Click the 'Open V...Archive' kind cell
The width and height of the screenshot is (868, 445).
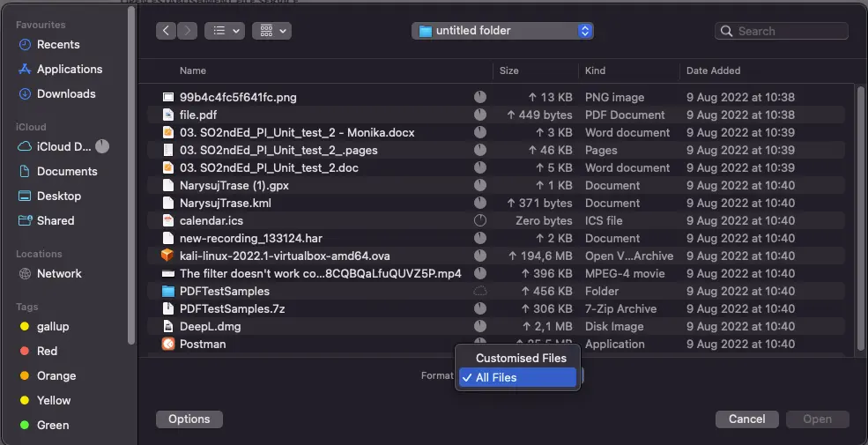[629, 256]
